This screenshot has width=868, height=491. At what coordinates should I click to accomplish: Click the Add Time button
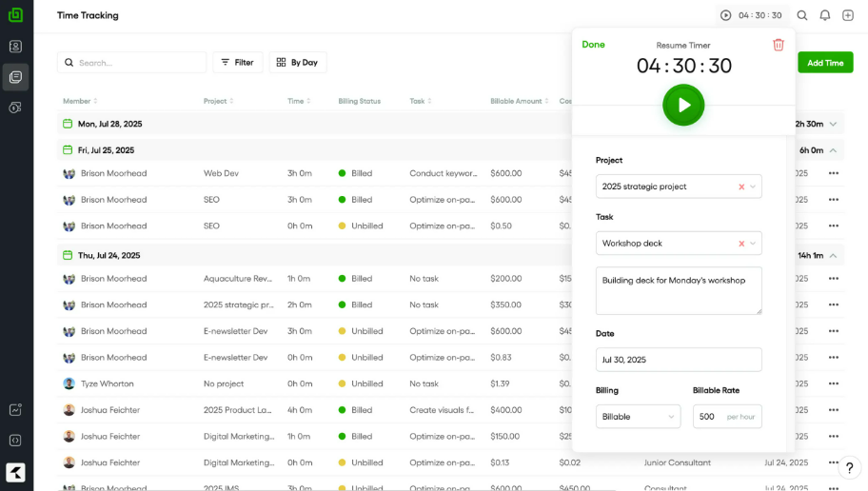click(825, 63)
